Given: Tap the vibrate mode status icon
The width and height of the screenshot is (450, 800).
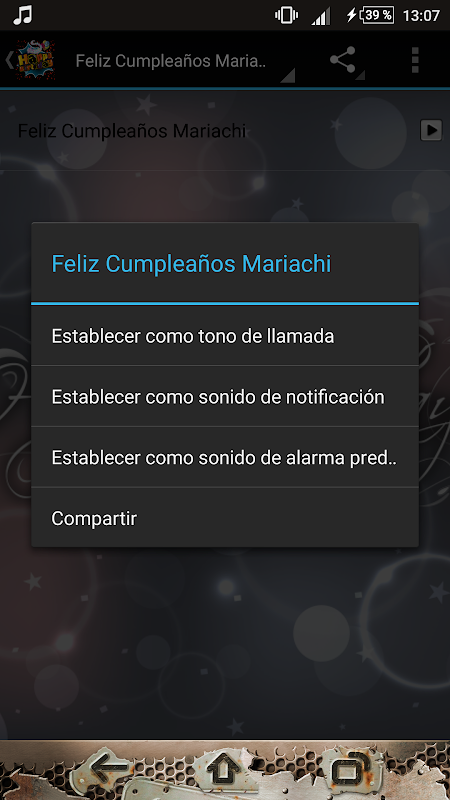Looking at the screenshot, I should (286, 15).
